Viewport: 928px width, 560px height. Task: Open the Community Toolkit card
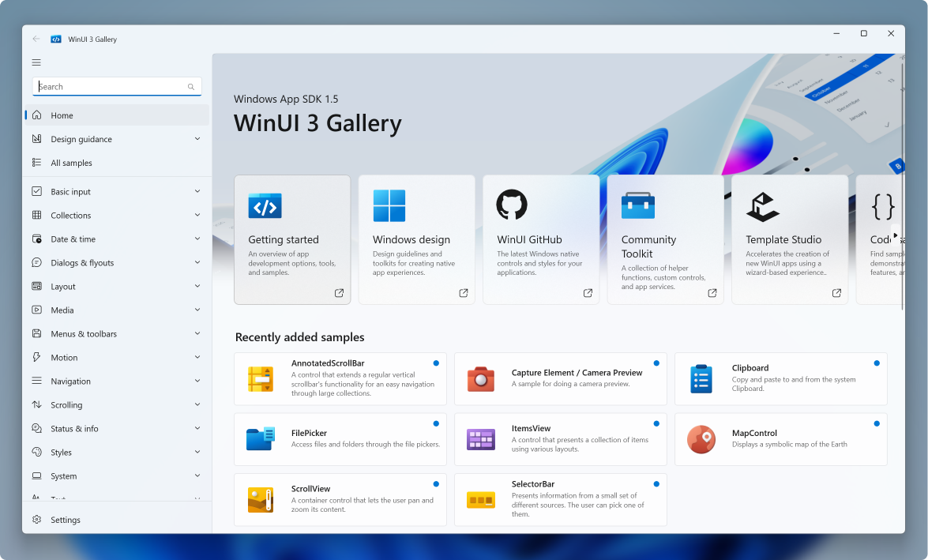pyautogui.click(x=665, y=240)
